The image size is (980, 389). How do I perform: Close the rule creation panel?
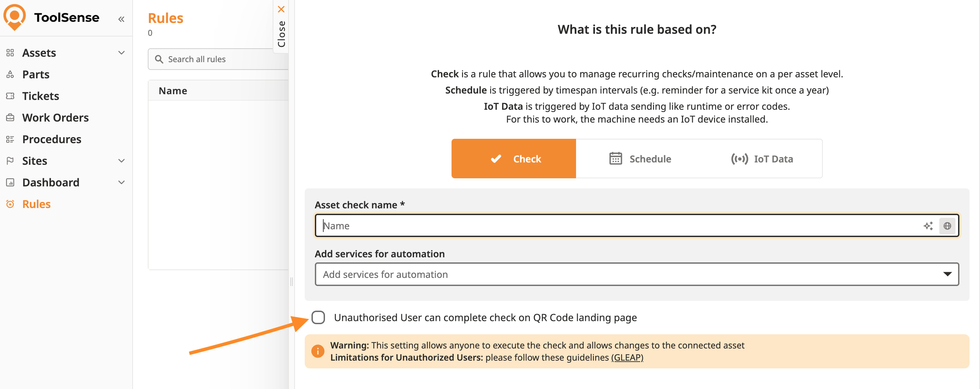tap(281, 9)
